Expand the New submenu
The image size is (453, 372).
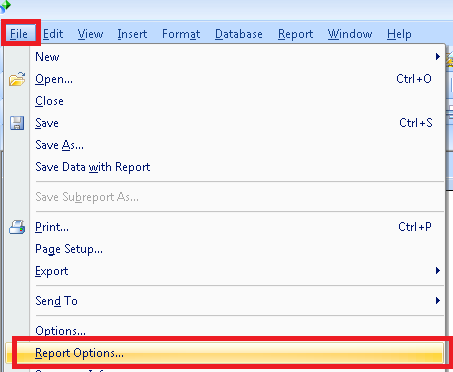(x=225, y=57)
